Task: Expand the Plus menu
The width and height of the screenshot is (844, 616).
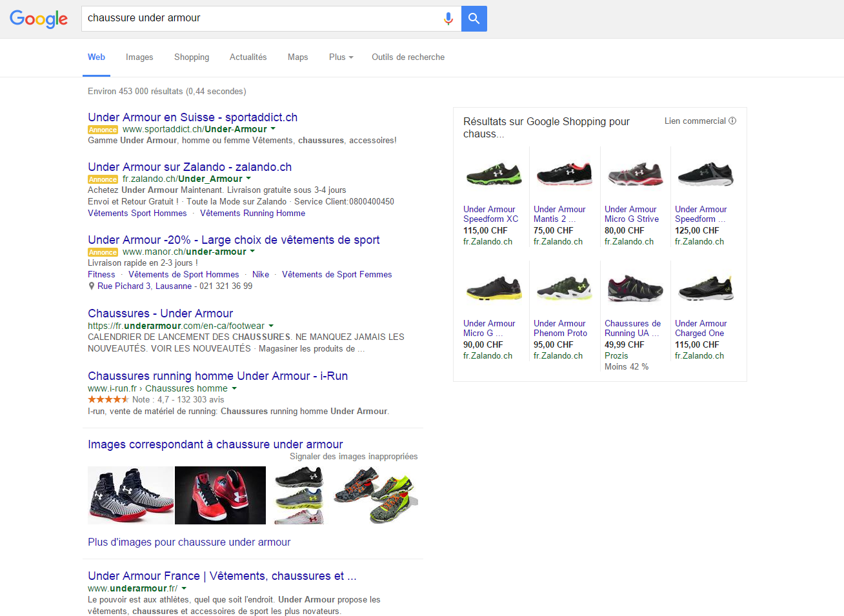Action: pyautogui.click(x=341, y=57)
